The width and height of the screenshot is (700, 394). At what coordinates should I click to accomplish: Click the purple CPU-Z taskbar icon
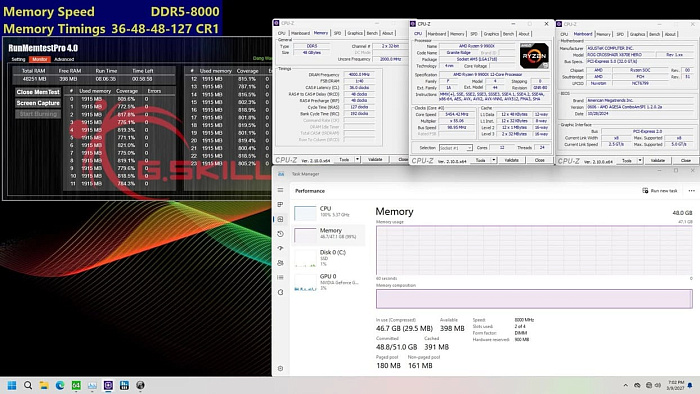coord(108,385)
